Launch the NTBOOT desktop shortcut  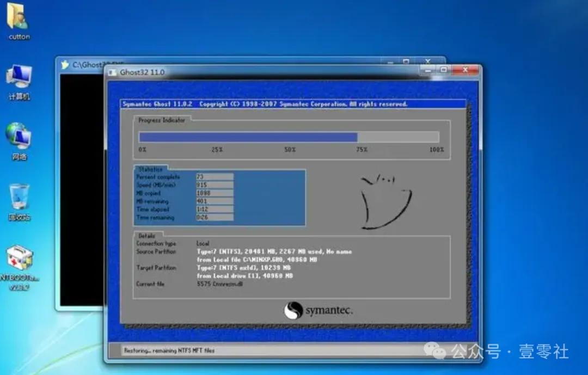pyautogui.click(x=20, y=268)
